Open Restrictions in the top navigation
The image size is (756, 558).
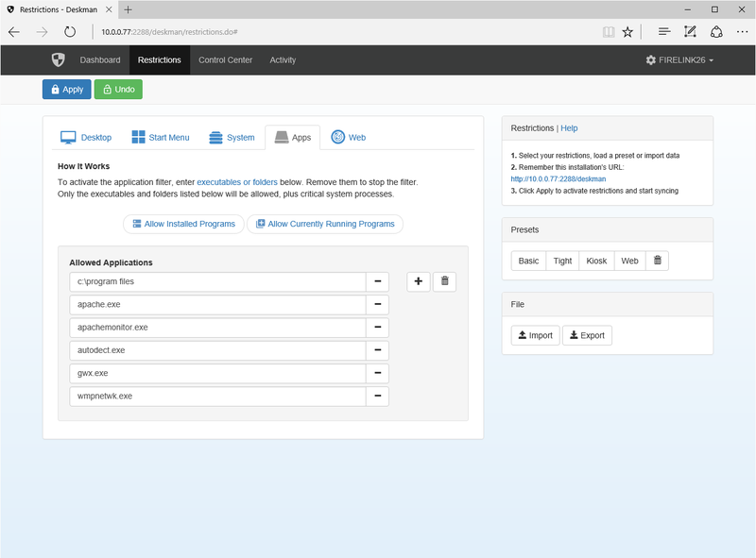tap(160, 60)
